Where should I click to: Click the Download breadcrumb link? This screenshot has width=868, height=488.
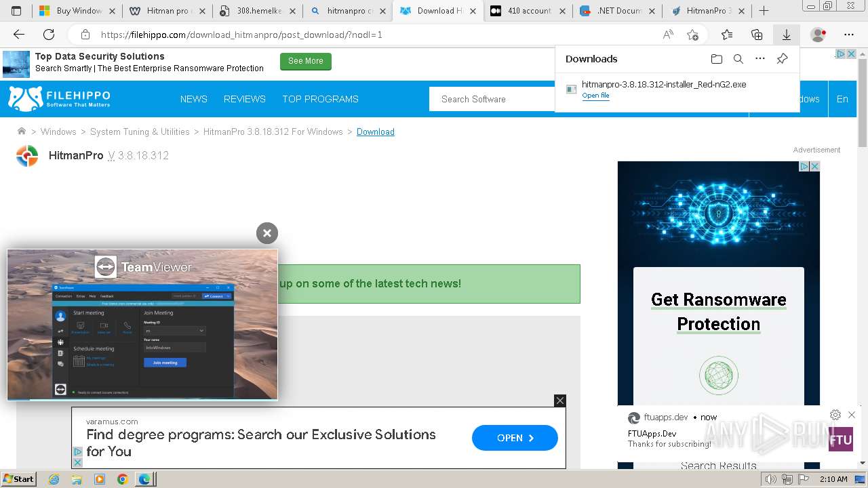[x=376, y=131]
